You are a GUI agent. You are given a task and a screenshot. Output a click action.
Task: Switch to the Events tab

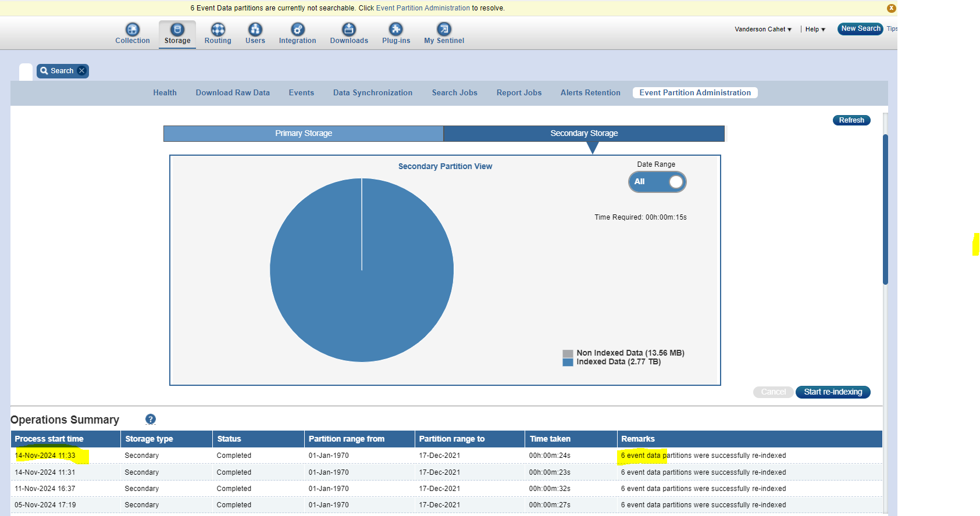301,93
